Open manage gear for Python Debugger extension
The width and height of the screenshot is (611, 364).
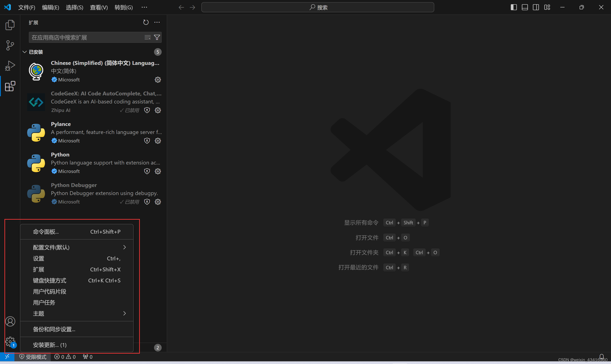158,202
